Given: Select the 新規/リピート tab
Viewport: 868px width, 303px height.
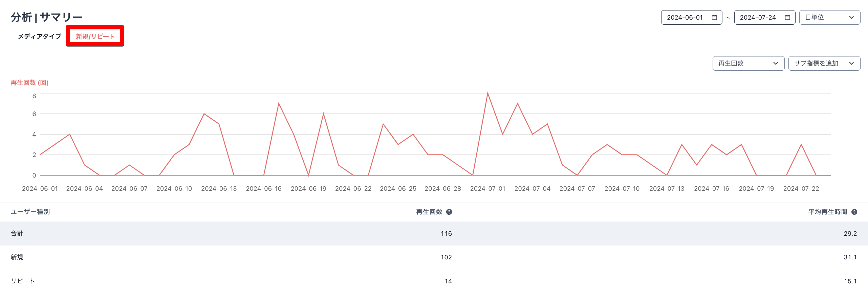Looking at the screenshot, I should [95, 37].
